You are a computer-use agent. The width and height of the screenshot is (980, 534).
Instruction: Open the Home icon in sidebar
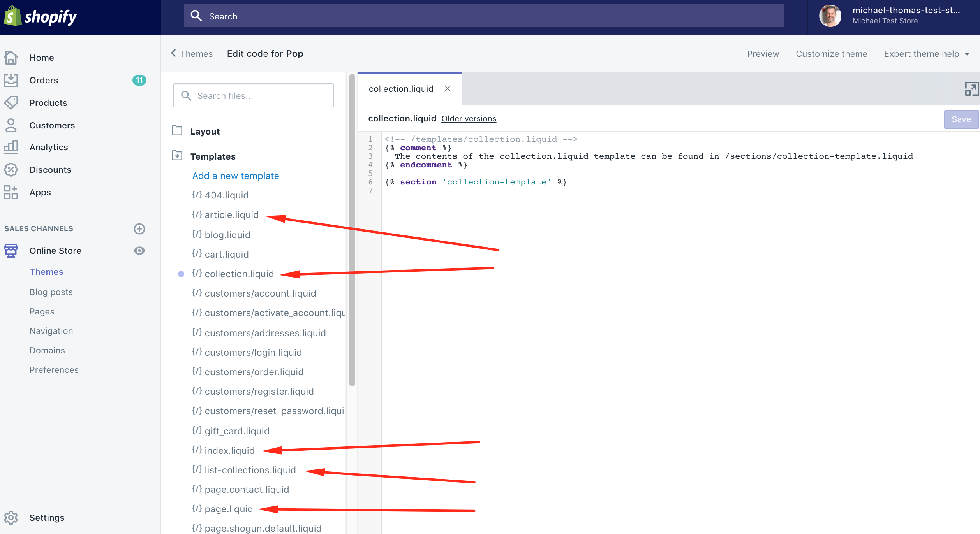(11, 58)
